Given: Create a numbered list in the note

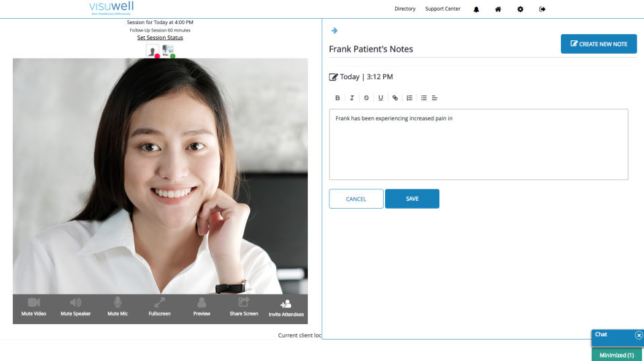Looking at the screenshot, I should click(409, 98).
